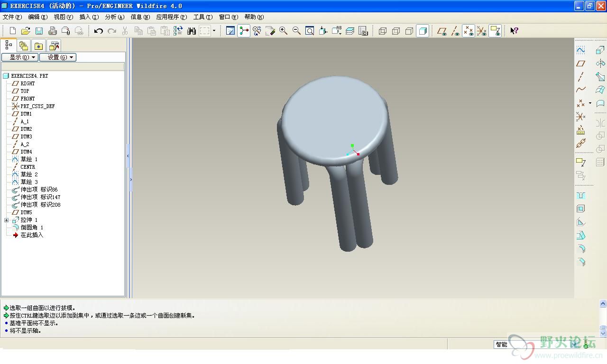
Task: Click the Zoom Out magnifier icon
Action: [x=297, y=31]
